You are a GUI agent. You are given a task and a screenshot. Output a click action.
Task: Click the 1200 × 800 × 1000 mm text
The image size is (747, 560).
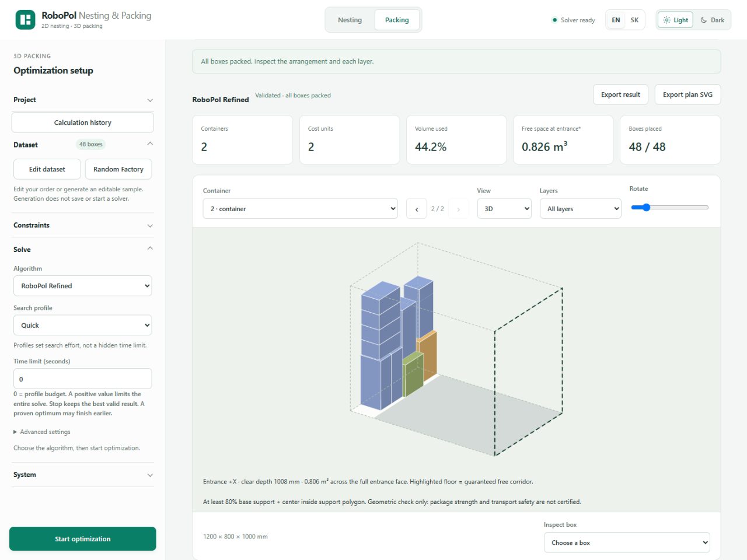pyautogui.click(x=235, y=537)
